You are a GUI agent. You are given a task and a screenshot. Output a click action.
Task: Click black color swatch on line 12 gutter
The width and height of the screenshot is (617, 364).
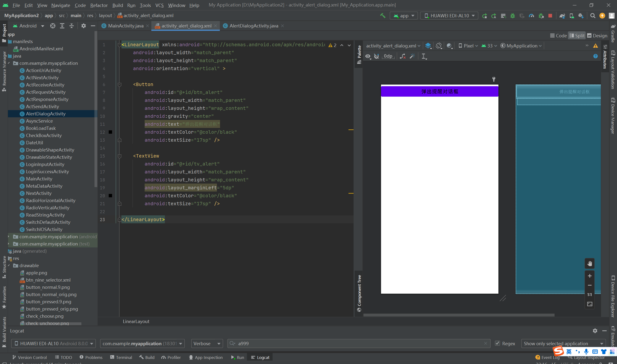(x=110, y=132)
